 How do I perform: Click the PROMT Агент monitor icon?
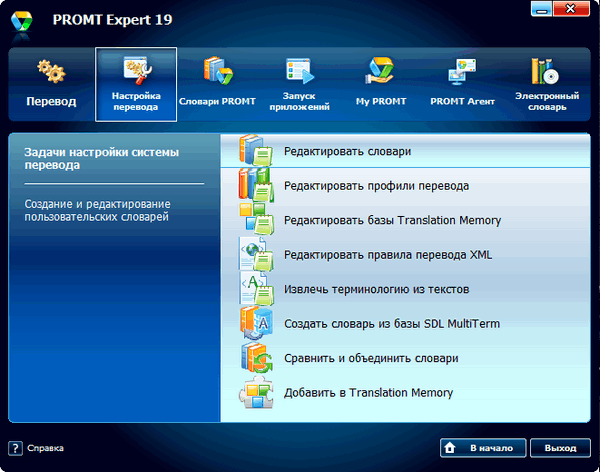coord(463,72)
